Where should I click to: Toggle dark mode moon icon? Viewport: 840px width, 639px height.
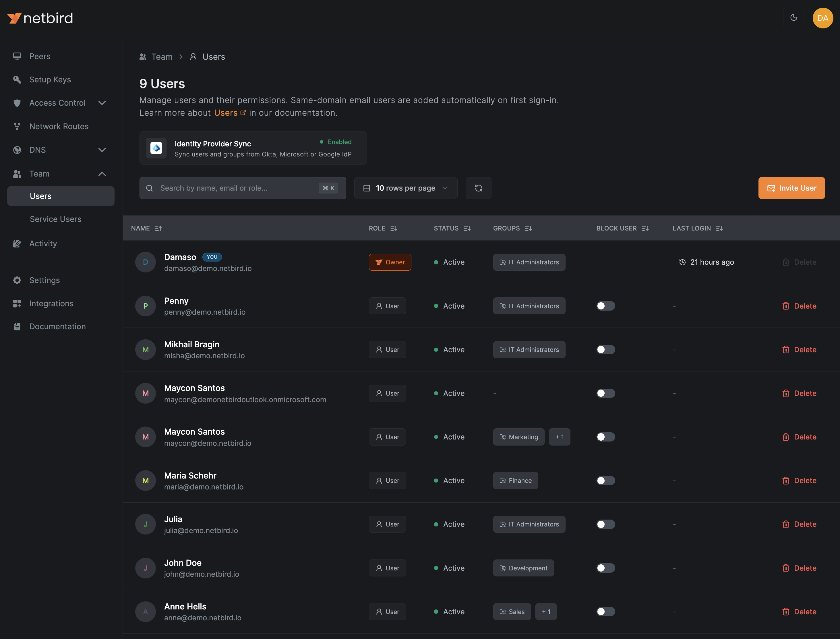pos(793,18)
